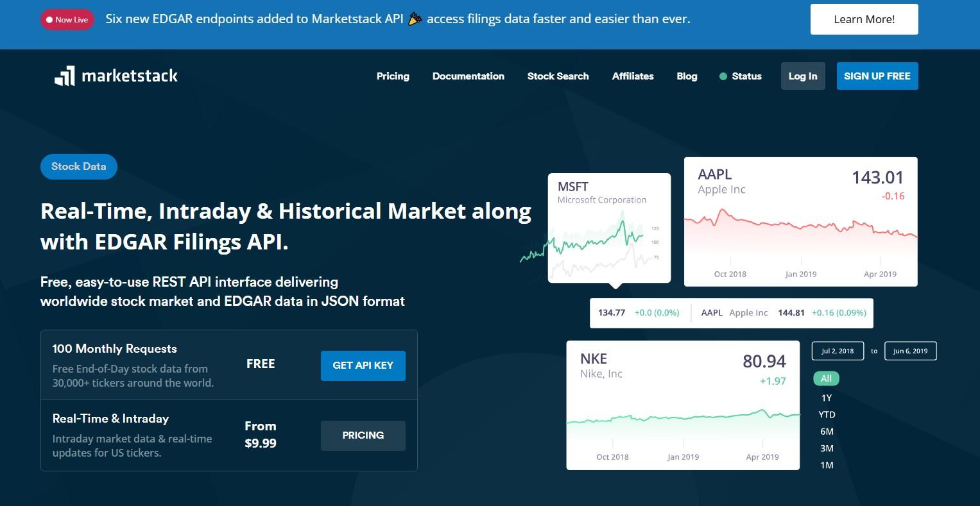
Task: Click the green Status indicator dot
Action: [x=723, y=76]
